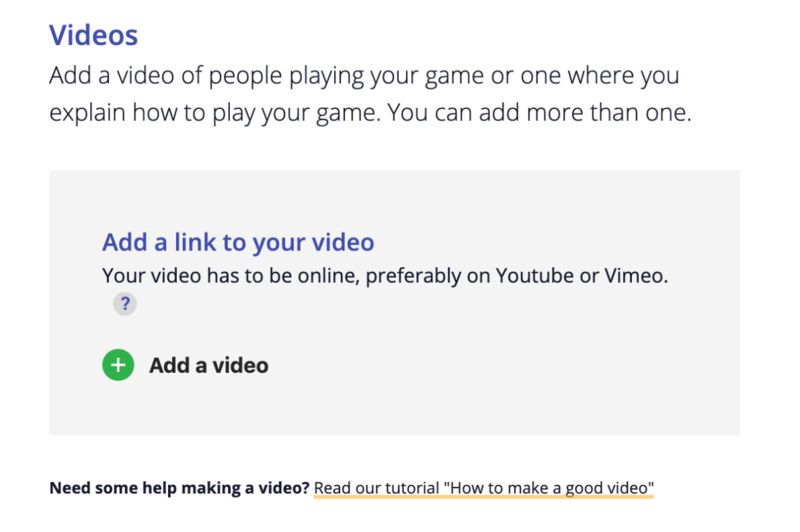
Task: Click the yellow-underlined "good video" link text
Action: (600, 489)
